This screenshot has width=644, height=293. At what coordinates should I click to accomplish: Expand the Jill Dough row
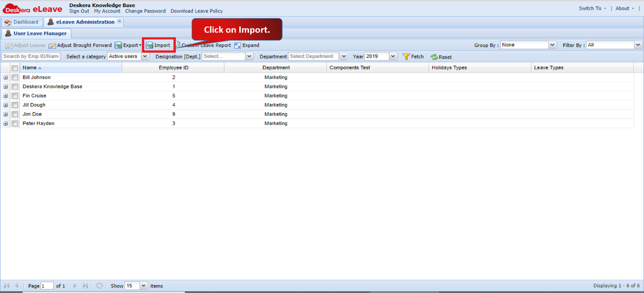(6, 105)
